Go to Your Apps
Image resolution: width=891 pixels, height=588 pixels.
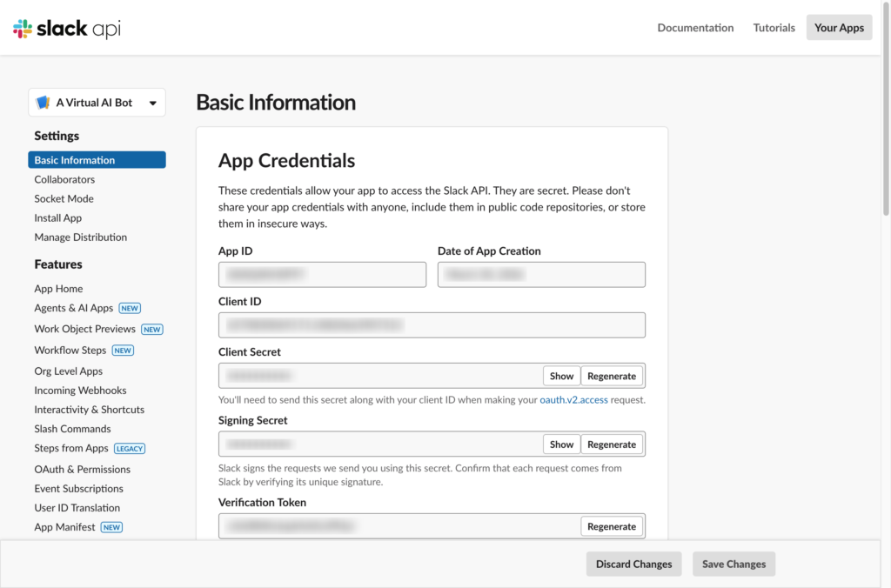point(839,28)
